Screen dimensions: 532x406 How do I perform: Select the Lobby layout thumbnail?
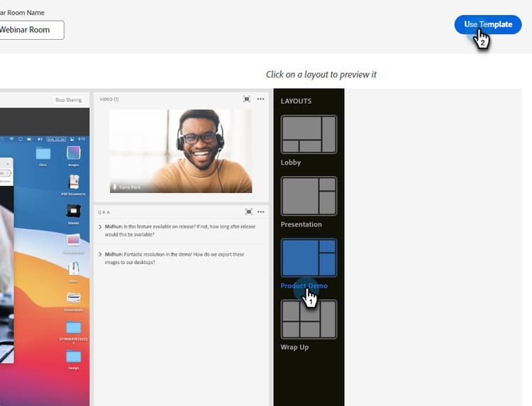(x=309, y=134)
